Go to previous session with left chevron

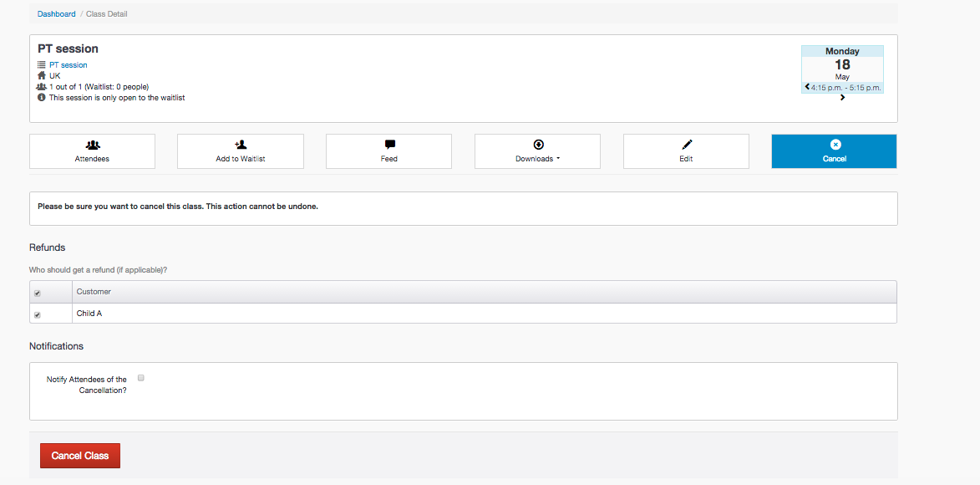point(807,87)
